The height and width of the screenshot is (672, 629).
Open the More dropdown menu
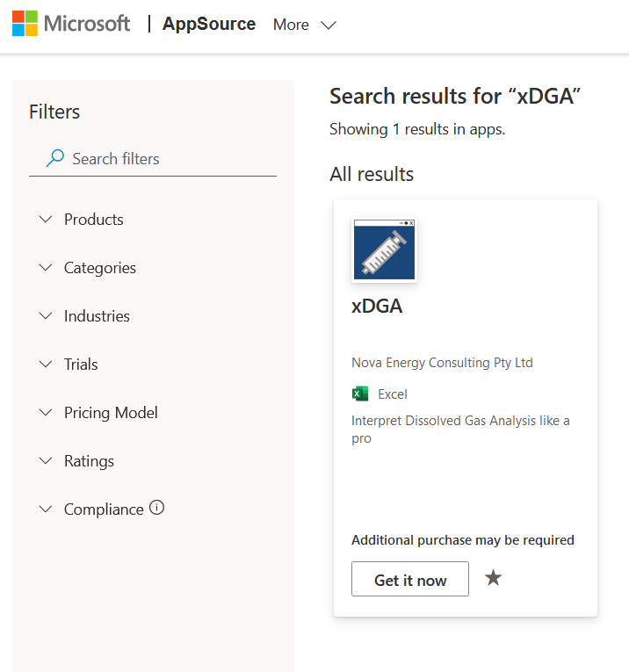(x=304, y=25)
